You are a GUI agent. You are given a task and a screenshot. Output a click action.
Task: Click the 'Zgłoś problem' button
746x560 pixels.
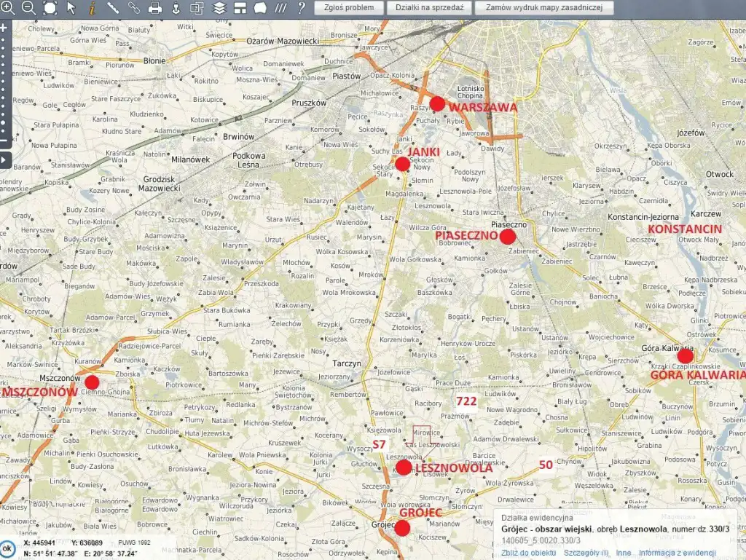349,8
